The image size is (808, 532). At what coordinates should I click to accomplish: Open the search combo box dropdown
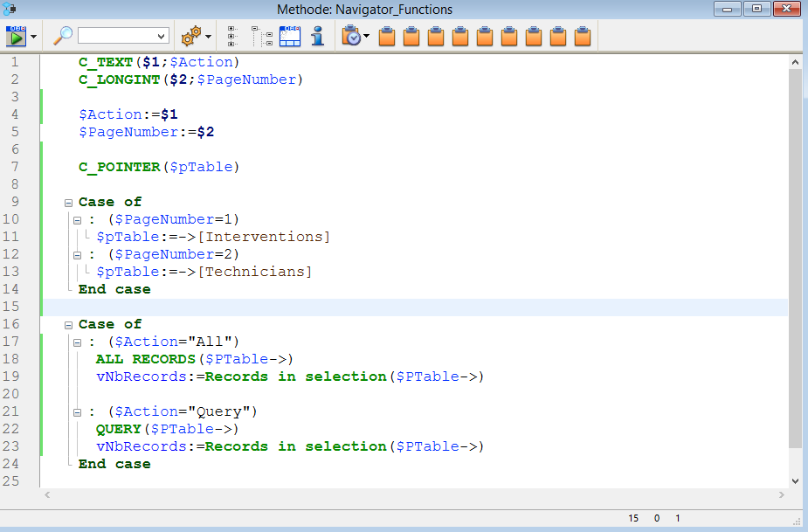click(161, 37)
